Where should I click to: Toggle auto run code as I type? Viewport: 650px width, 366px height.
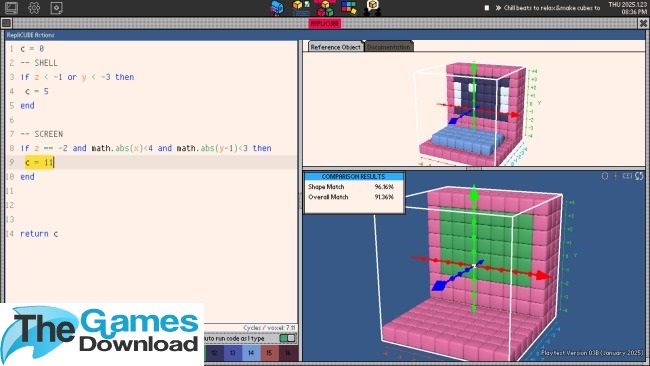(287, 338)
